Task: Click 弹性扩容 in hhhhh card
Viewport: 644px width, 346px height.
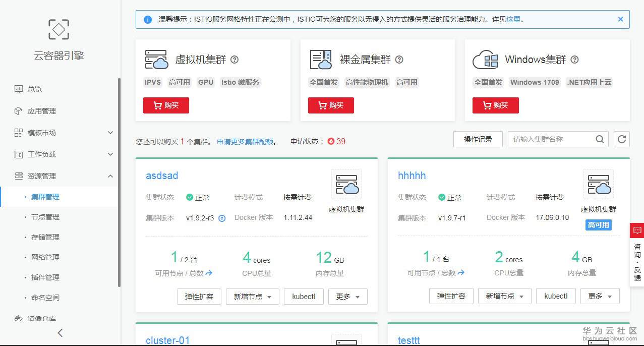Action: [451, 297]
